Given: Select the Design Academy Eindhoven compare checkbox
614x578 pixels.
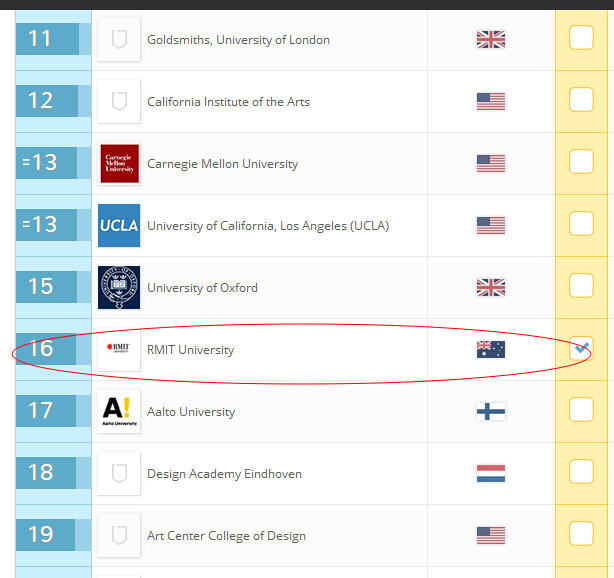Looking at the screenshot, I should pyautogui.click(x=581, y=471).
